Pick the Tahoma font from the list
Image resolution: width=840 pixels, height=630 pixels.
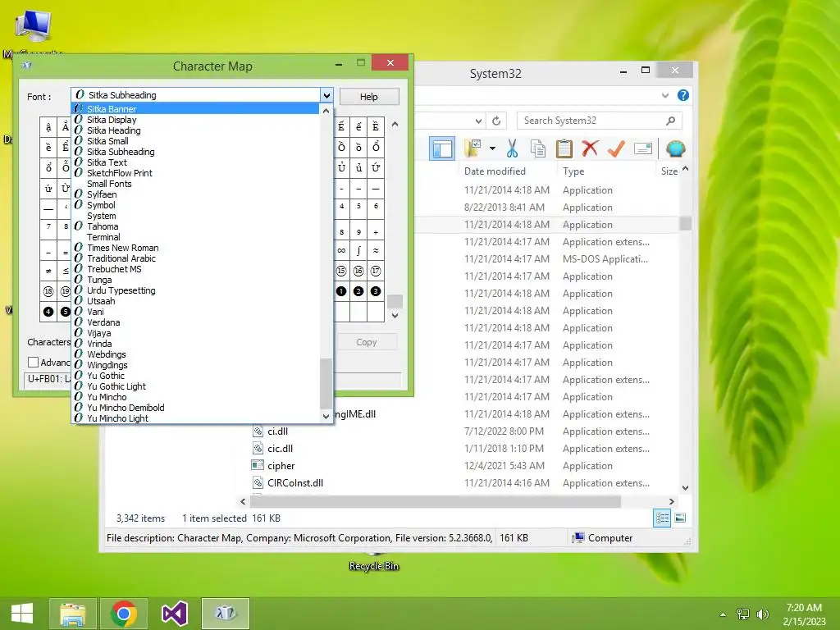[195, 226]
